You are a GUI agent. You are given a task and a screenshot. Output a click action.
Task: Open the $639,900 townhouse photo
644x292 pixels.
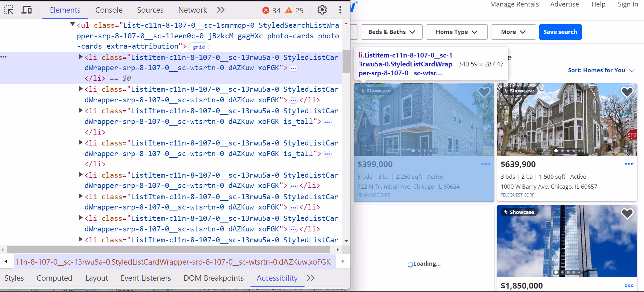point(567,120)
